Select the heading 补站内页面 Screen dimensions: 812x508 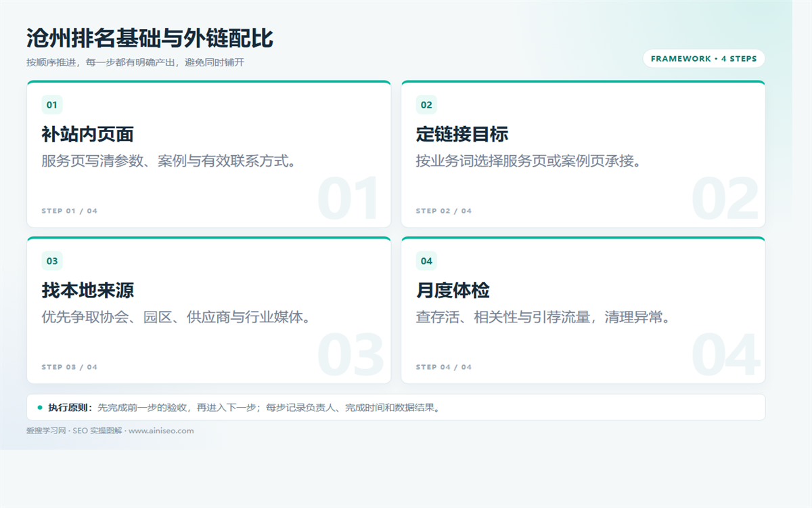[88, 134]
